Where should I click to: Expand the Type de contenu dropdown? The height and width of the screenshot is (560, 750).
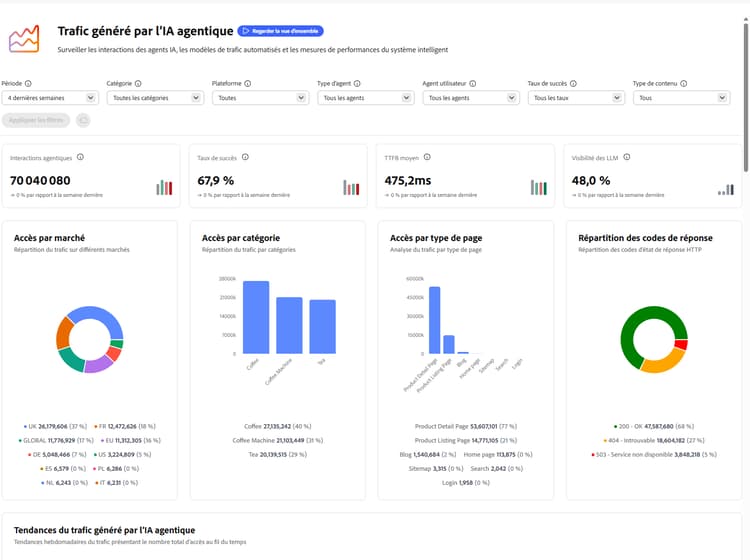click(x=682, y=98)
